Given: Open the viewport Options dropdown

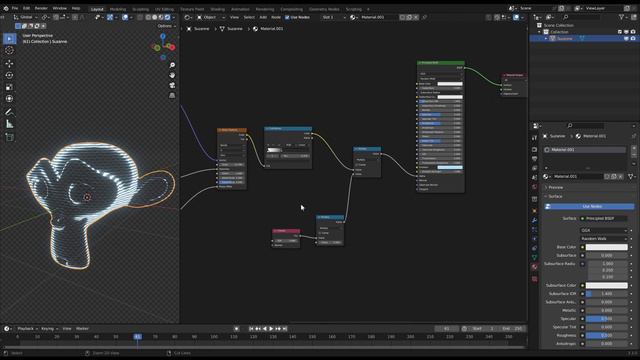Looking at the screenshot, I should pos(167,26).
